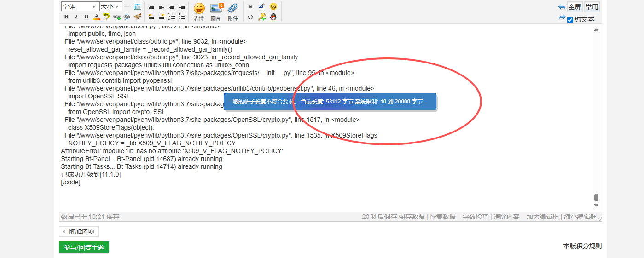Click the editor scrollbar up arrow
Screen dimensions: 644x258
click(x=596, y=29)
